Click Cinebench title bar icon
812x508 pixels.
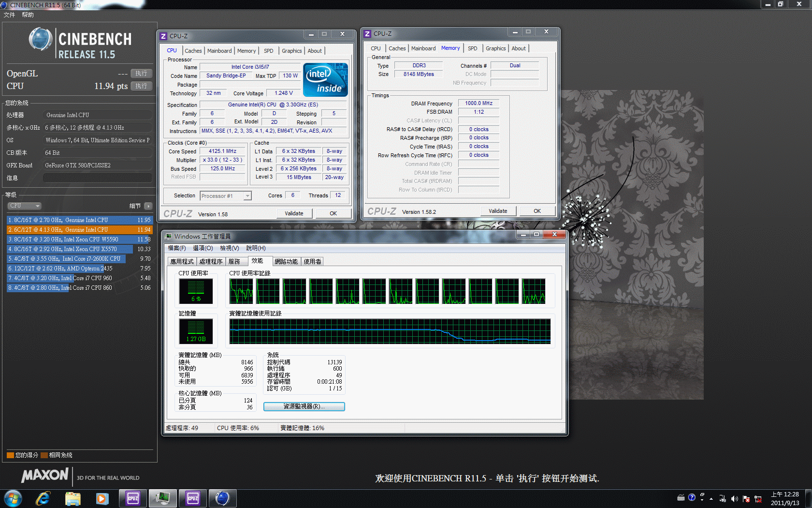(x=4, y=5)
